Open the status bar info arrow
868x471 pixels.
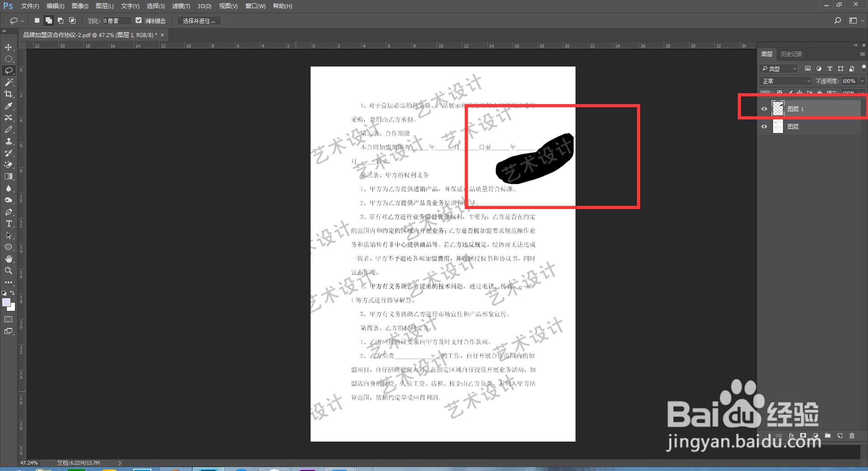(120, 463)
